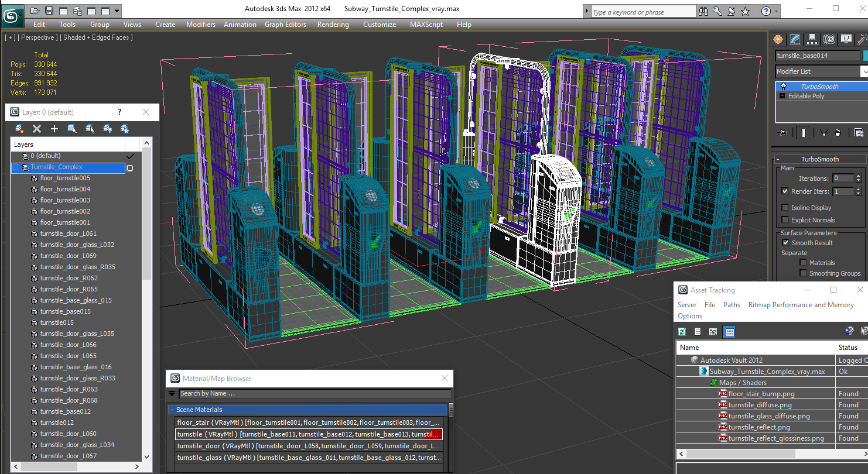
Task: Enable Separate by Materials checkbox
Action: (x=803, y=263)
